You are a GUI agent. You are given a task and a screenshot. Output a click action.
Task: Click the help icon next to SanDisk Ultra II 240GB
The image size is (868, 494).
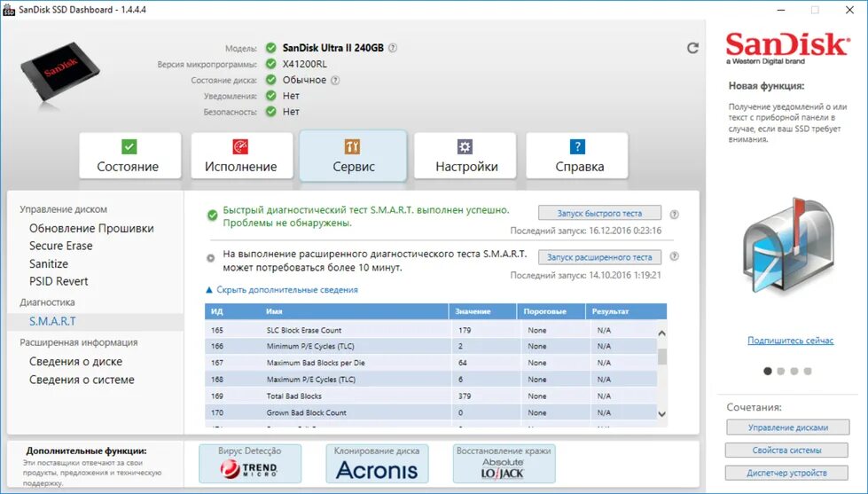(393, 48)
